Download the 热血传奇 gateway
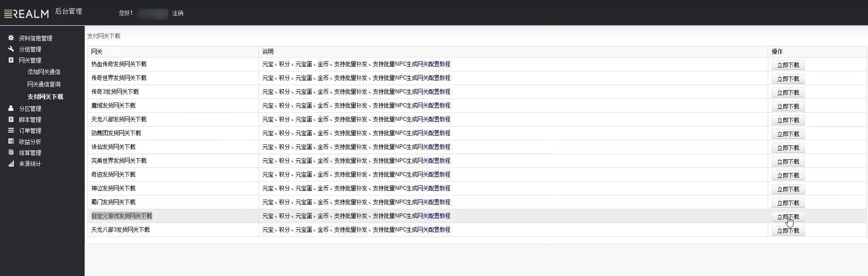This screenshot has height=276, width=868. click(x=788, y=65)
